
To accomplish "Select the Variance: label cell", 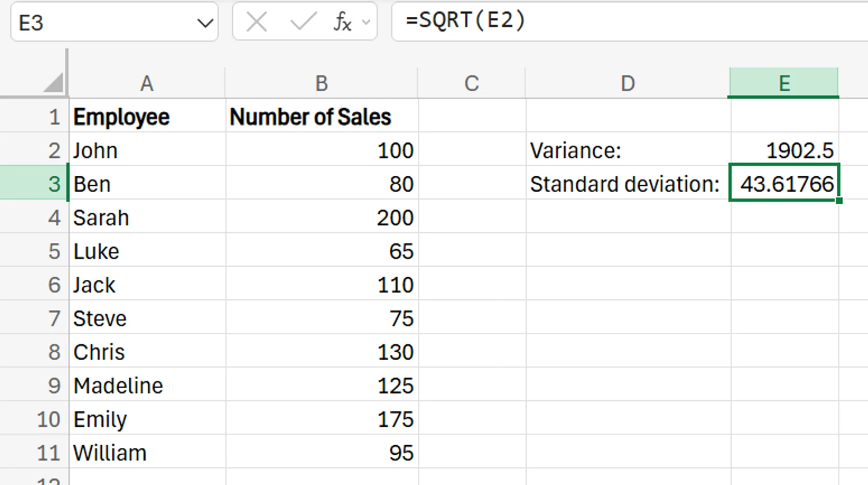I will 628,150.
